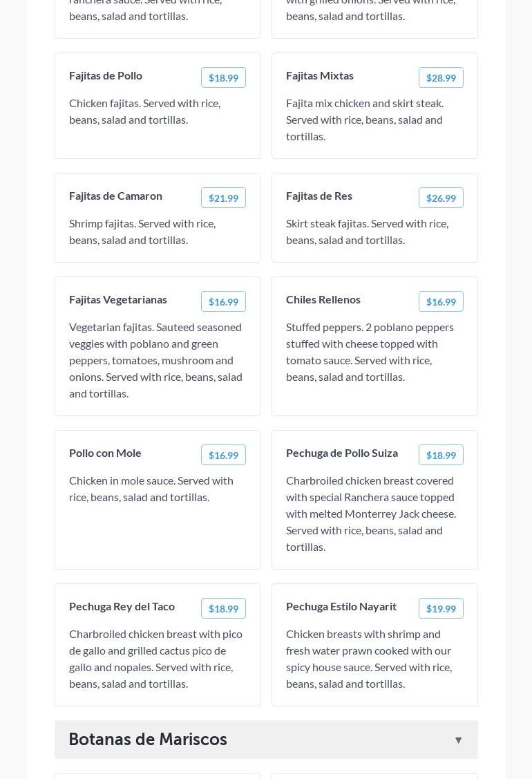Select the Pechuga de Pollo Suiza price
Viewport: 532px width, 779px height.
click(441, 455)
